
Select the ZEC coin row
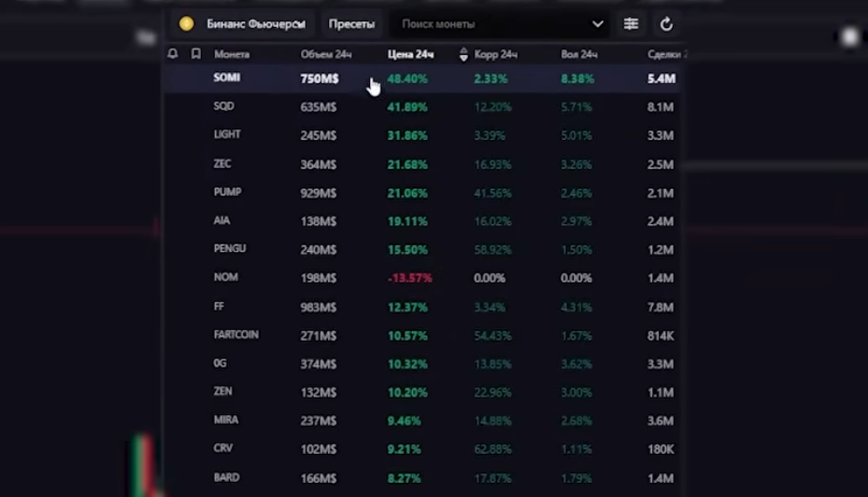[423, 164]
